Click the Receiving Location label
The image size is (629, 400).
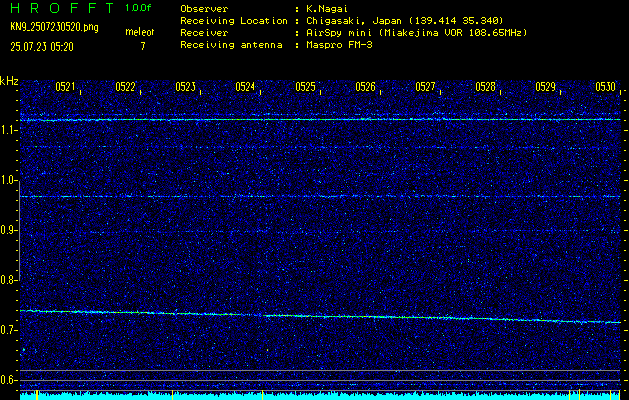[234, 20]
